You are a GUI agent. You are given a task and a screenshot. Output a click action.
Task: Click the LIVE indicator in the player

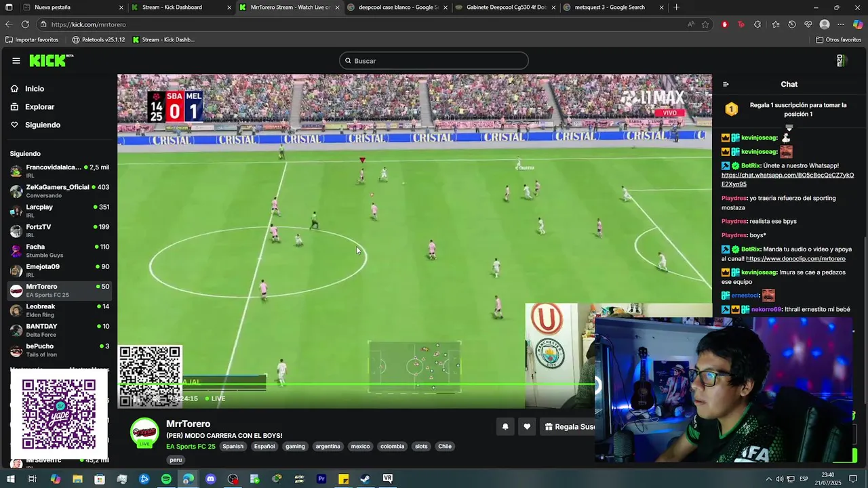(x=216, y=399)
